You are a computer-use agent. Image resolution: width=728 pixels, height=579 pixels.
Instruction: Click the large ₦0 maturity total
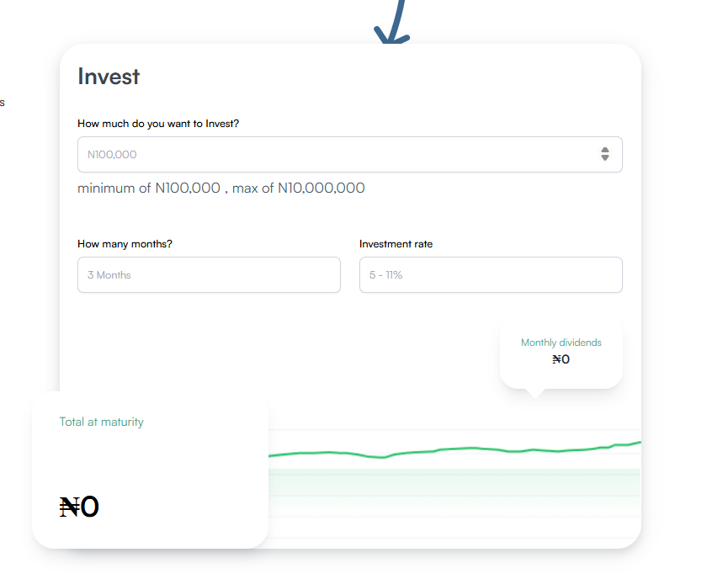point(80,507)
